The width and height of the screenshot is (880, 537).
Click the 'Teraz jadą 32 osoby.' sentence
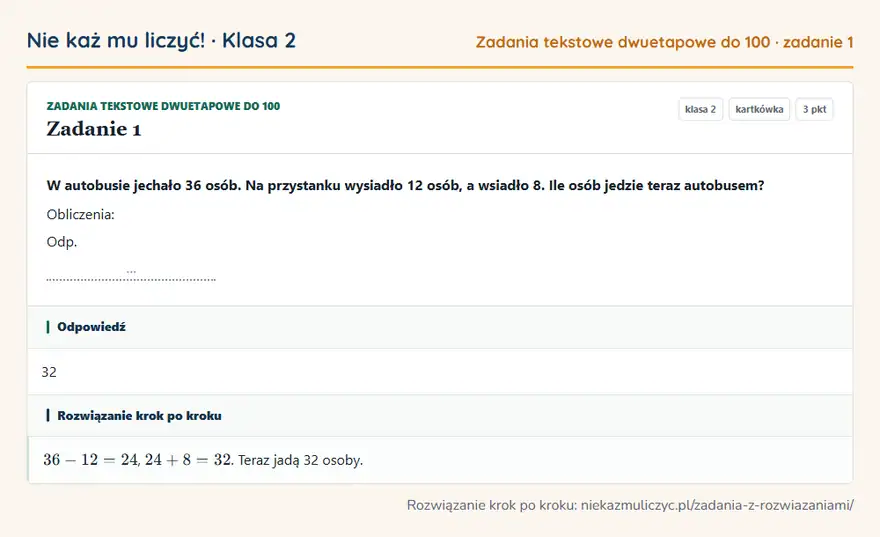click(x=300, y=460)
